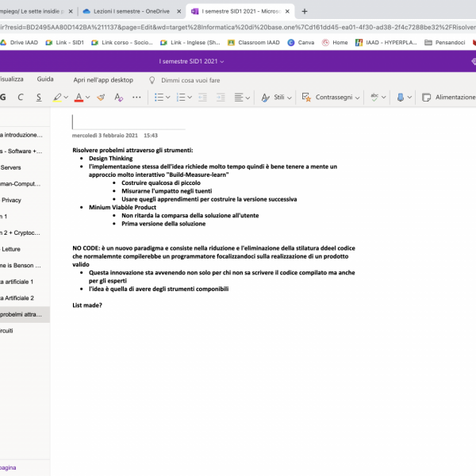Apply bulleted list icon

coord(159,97)
